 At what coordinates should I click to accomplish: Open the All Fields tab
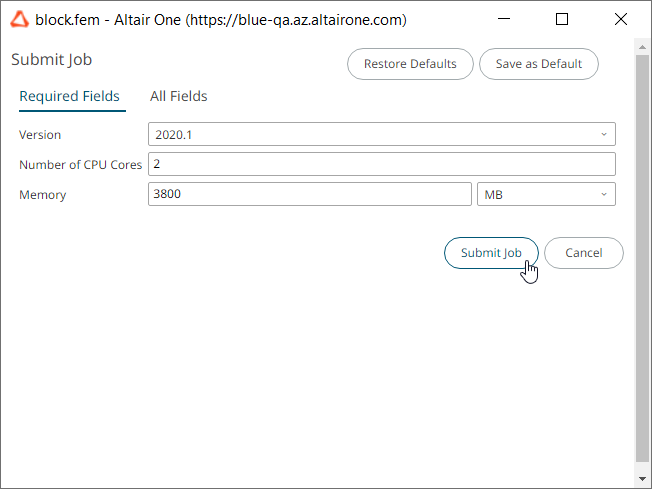(178, 97)
